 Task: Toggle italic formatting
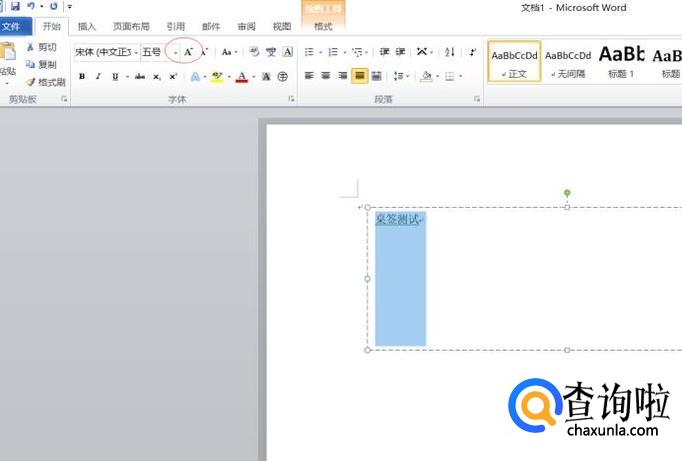98,77
